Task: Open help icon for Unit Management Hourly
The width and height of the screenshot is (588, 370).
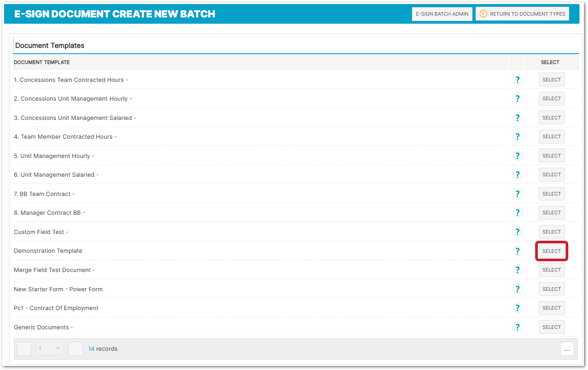Action: [517, 156]
